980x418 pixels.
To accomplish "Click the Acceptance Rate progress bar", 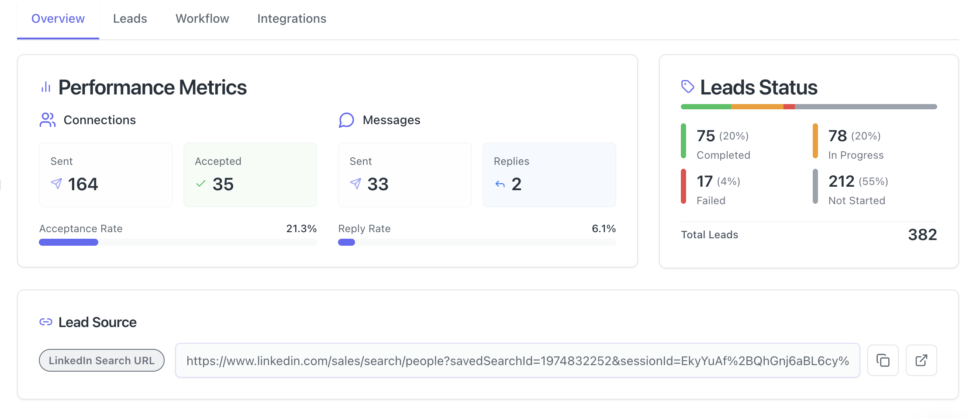I will pyautogui.click(x=178, y=242).
